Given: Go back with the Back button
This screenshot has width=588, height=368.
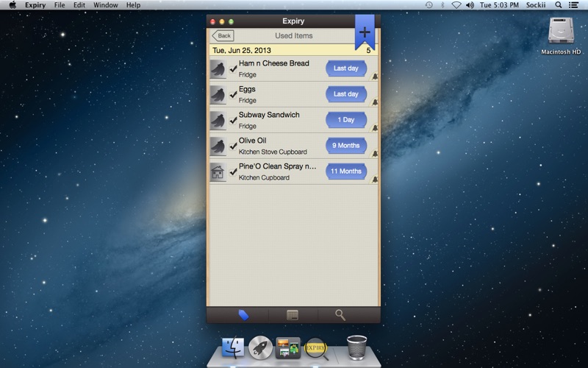Looking at the screenshot, I should click(223, 35).
